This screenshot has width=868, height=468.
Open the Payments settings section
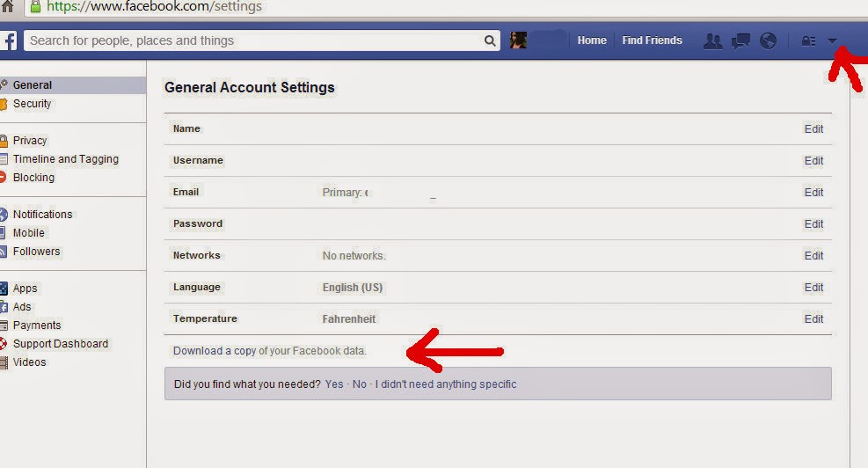point(37,325)
